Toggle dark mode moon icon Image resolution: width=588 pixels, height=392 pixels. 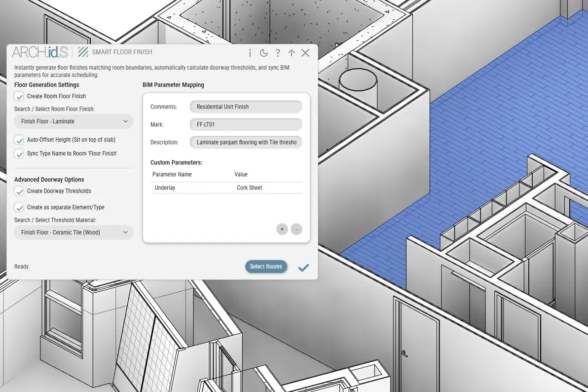click(264, 53)
